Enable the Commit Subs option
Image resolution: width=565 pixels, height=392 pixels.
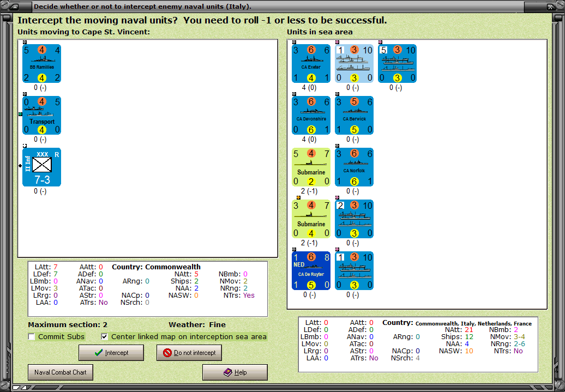click(x=31, y=336)
